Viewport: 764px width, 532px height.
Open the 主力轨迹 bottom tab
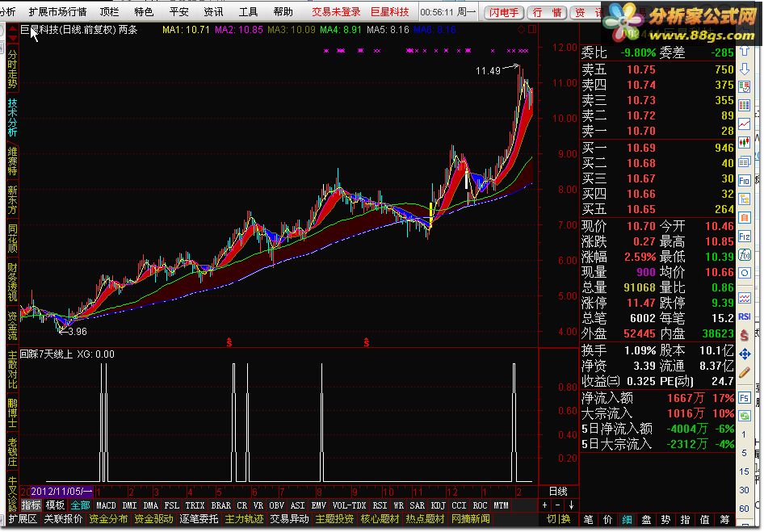click(x=244, y=519)
